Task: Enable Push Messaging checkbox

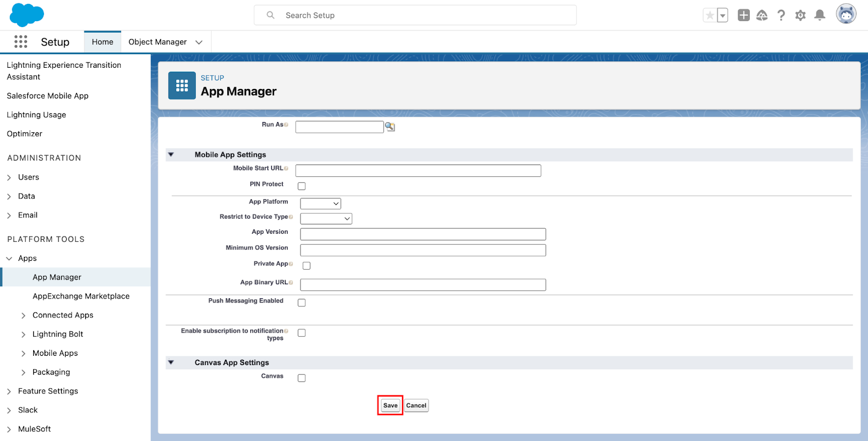Action: point(302,303)
